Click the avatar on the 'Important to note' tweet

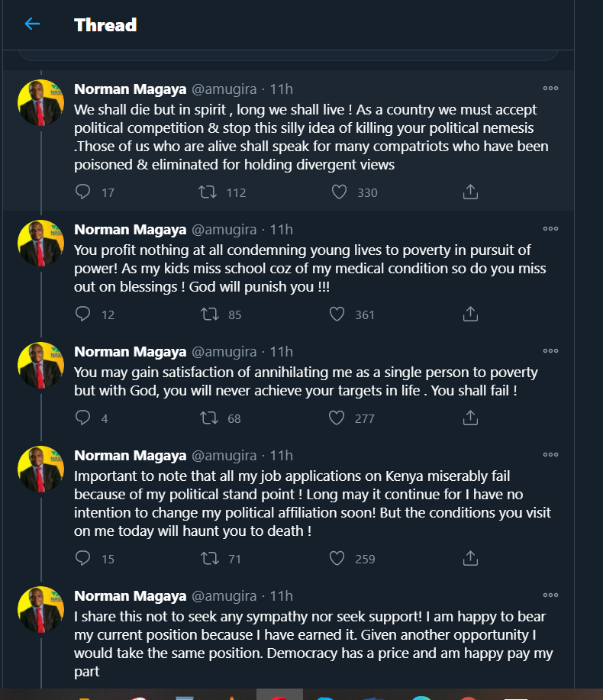[x=40, y=469]
